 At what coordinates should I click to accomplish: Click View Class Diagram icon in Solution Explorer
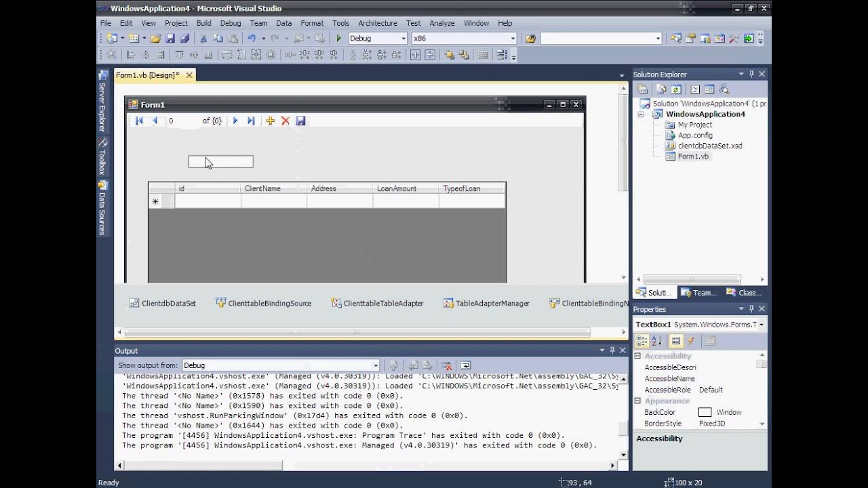point(724,89)
